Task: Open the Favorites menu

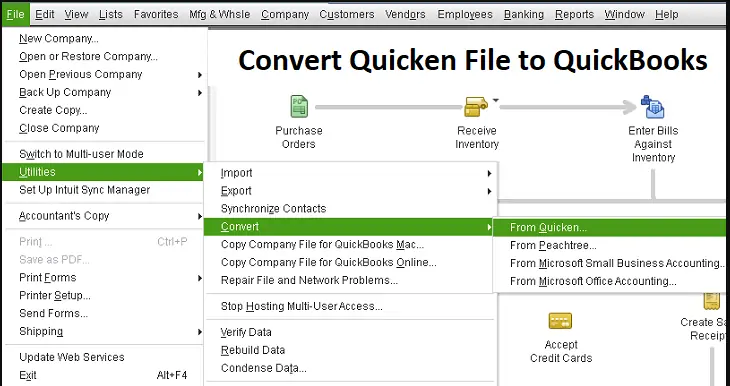Action: 156,14
